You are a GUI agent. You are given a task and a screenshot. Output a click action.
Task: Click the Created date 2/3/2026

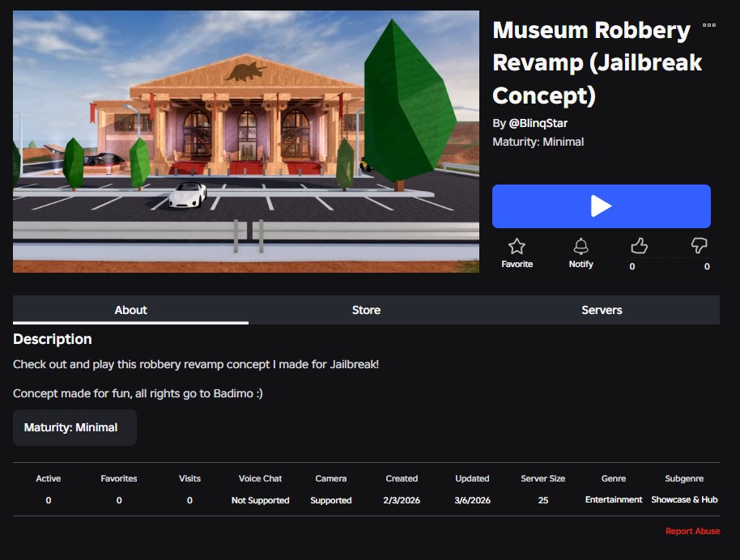coord(402,500)
